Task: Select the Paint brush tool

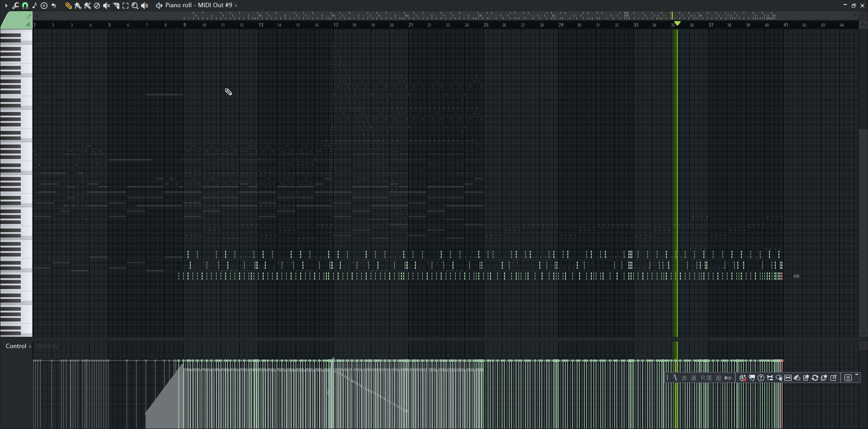Action: point(78,5)
